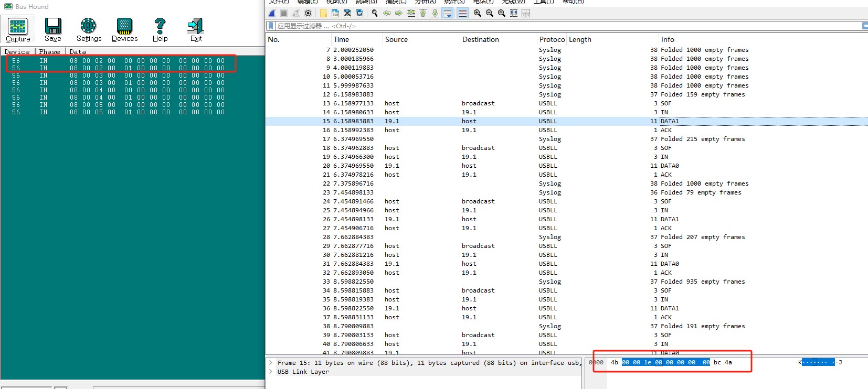Open the go to specific packet tool
868x389 pixels.
coord(411,13)
